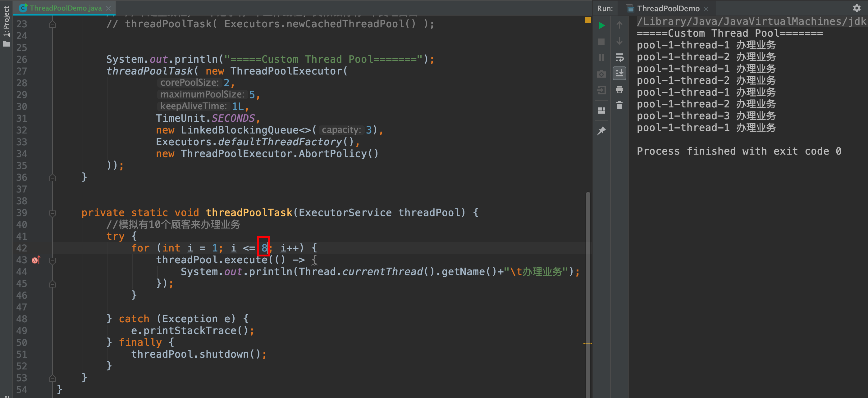Toggle Scroll to End in console
Viewport: 868px width, 398px height.
click(x=619, y=73)
